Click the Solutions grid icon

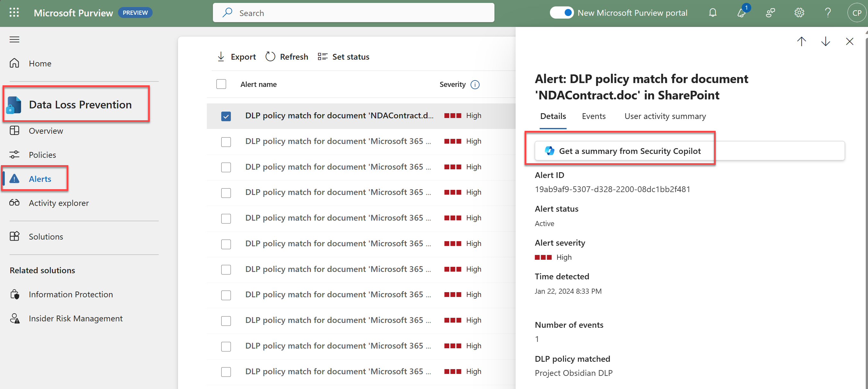(14, 236)
